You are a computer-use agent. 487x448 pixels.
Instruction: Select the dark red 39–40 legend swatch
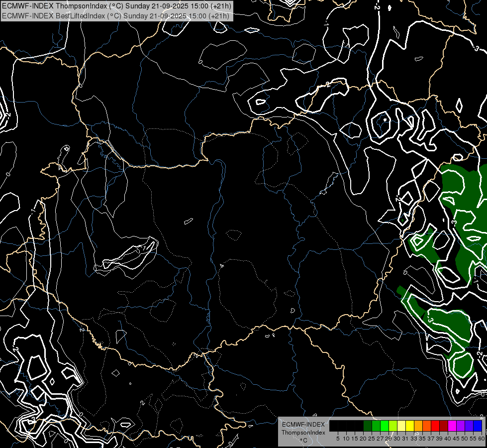(x=444, y=426)
